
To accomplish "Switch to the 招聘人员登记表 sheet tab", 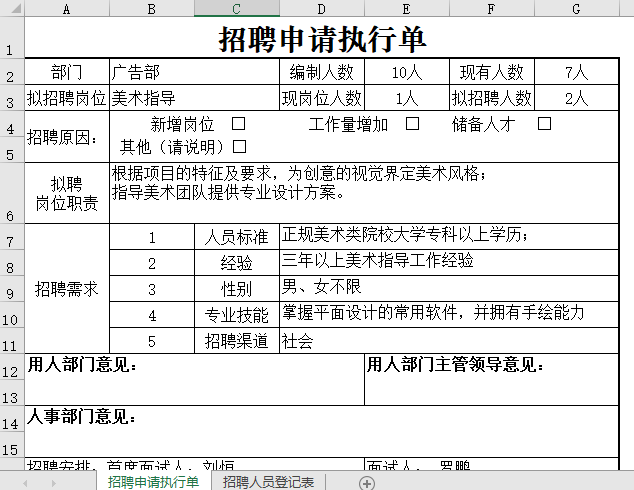I will click(268, 482).
